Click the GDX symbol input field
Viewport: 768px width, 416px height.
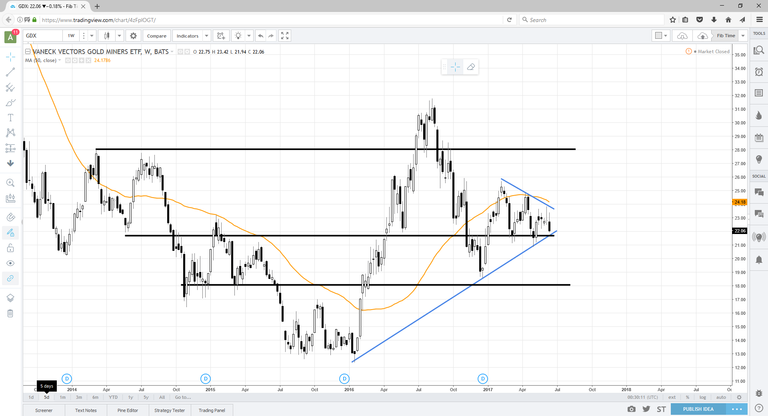(43, 36)
